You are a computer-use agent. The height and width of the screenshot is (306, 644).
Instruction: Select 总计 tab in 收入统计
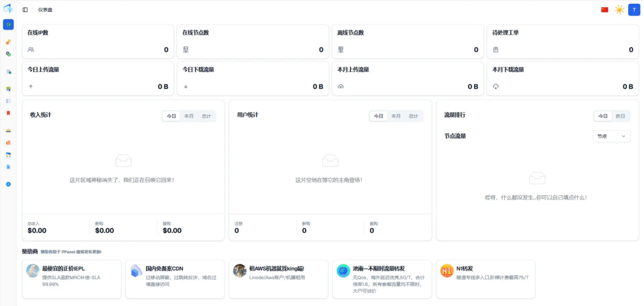(206, 116)
